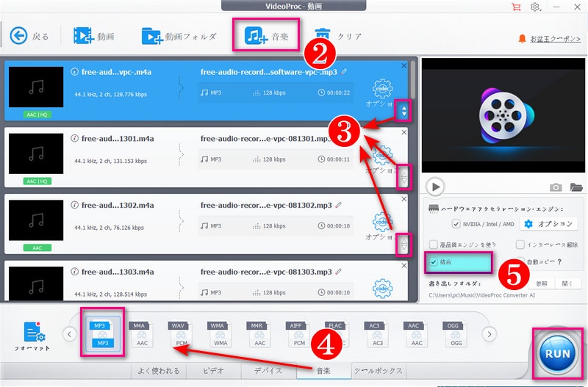The image size is (588, 387).
Task: Toggle the 結合 merge checkbox
Action: (x=434, y=262)
